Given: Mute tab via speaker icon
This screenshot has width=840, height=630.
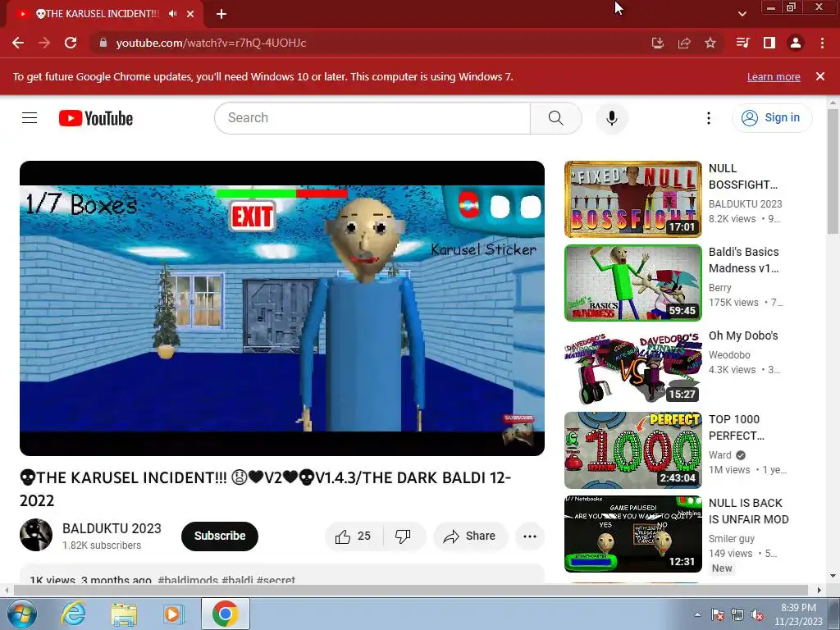Looking at the screenshot, I should click(x=172, y=14).
